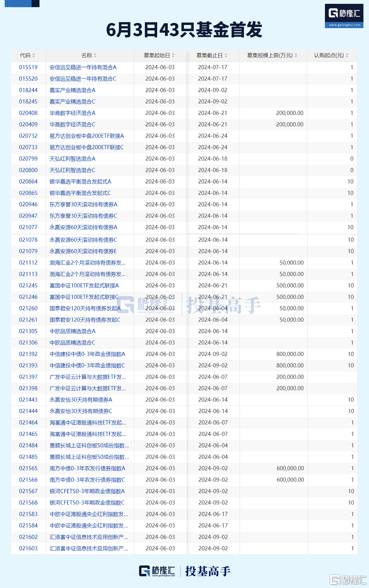This screenshot has height=588, width=369.
Task: Open the fund 永赢安怡30天持有期债券A
Action: coord(81,400)
